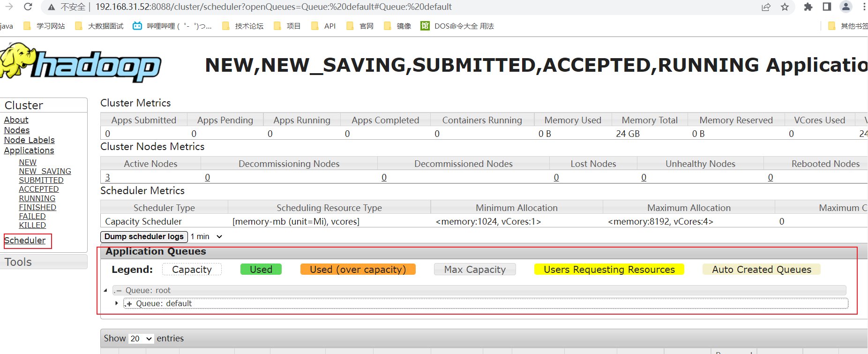
Task: Open the Applications link in sidebar
Action: pos(29,151)
